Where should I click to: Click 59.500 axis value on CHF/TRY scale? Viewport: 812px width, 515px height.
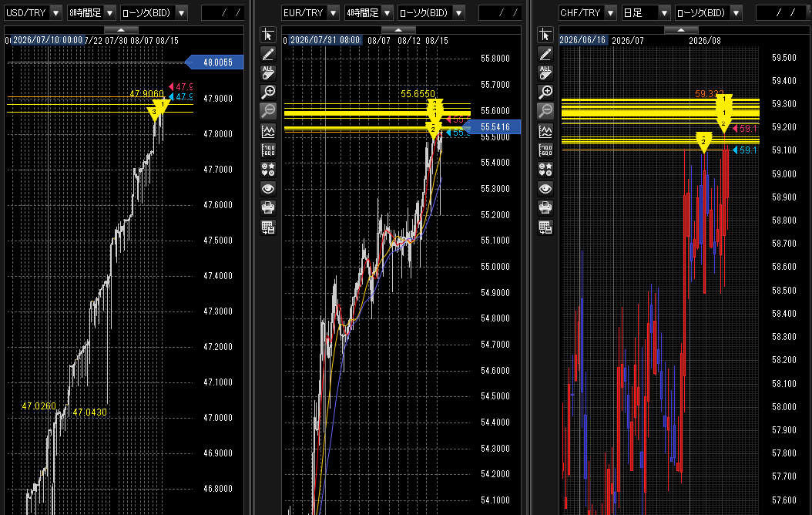pos(784,58)
